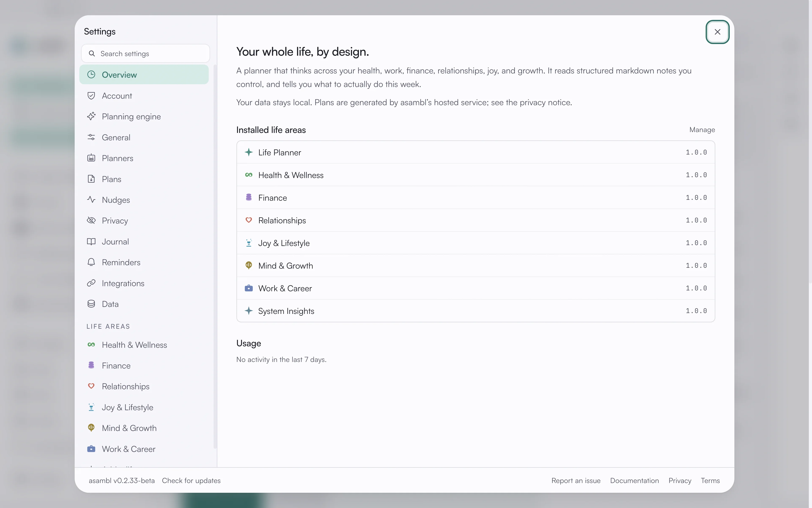Click the Privacy crossed-eye icon
The width and height of the screenshot is (812, 508).
(91, 220)
